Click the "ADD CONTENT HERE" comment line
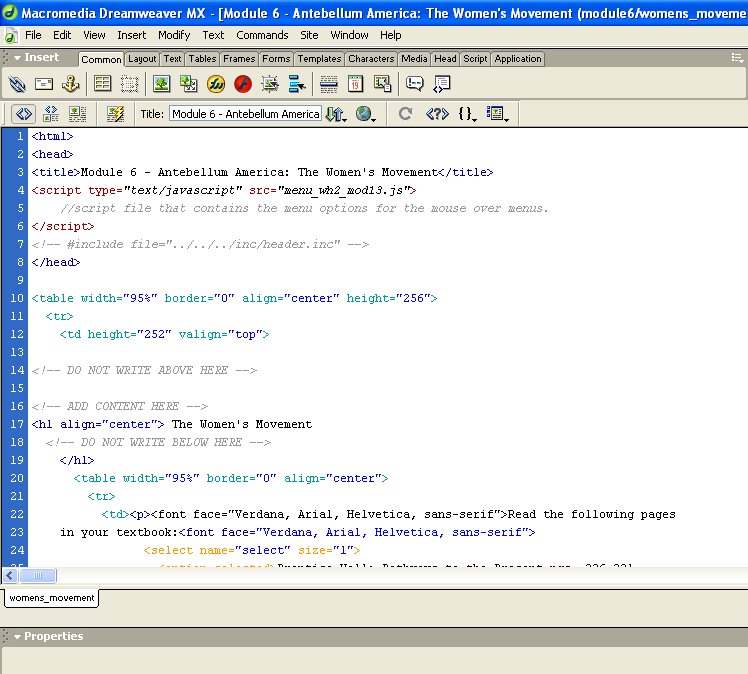Image resolution: width=748 pixels, height=674 pixels. click(120, 406)
